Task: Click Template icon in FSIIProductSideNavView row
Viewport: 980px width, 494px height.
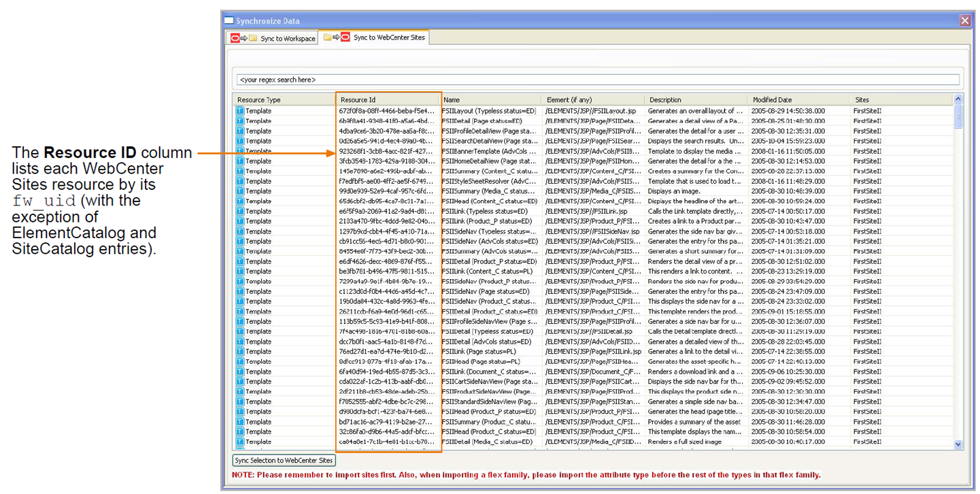Action: click(240, 392)
